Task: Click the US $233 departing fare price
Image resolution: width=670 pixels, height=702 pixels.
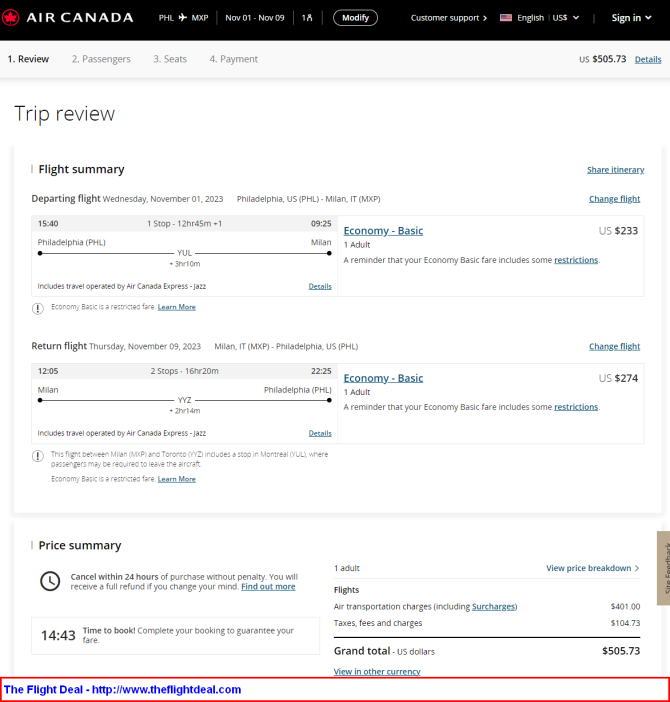Action: pos(618,231)
